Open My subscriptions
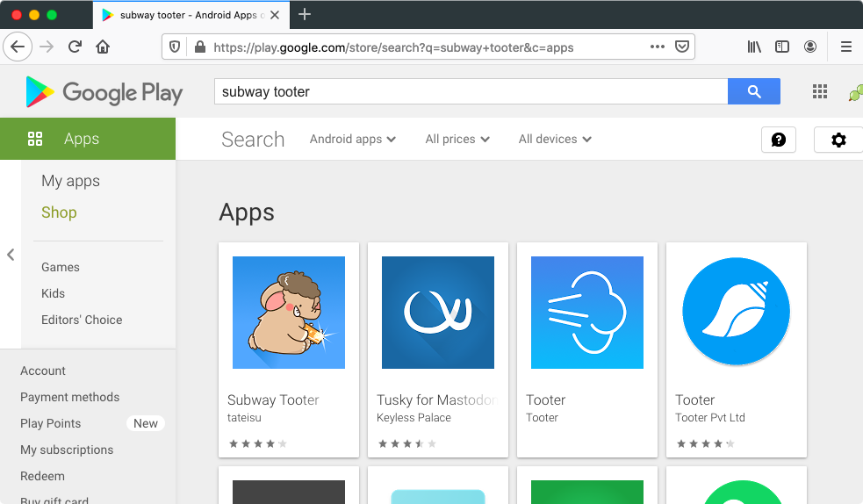863x504 pixels. coord(67,450)
